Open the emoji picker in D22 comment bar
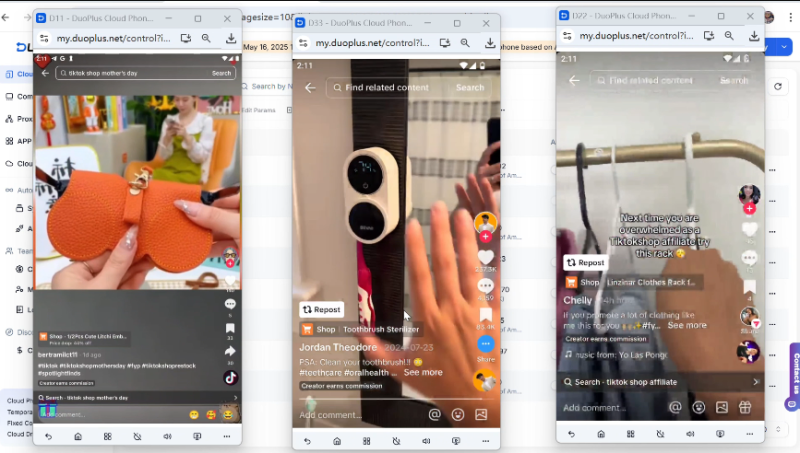 [699, 407]
